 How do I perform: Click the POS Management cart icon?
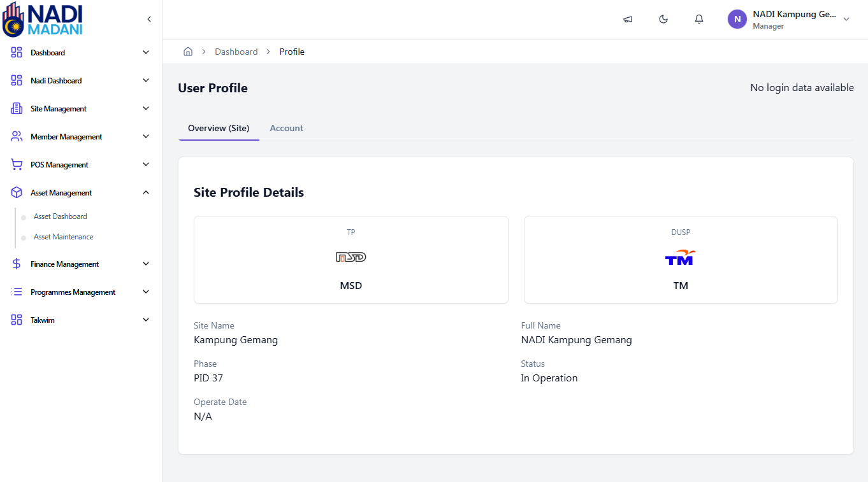click(17, 165)
